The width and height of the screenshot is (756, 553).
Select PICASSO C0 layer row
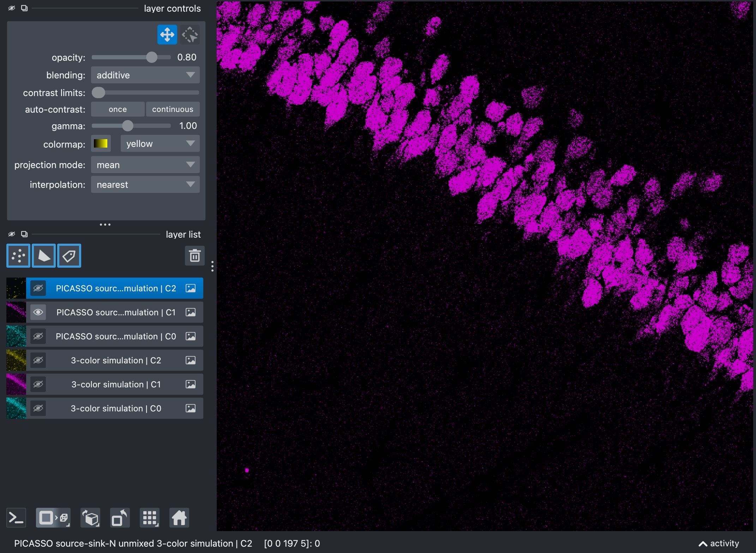click(105, 336)
